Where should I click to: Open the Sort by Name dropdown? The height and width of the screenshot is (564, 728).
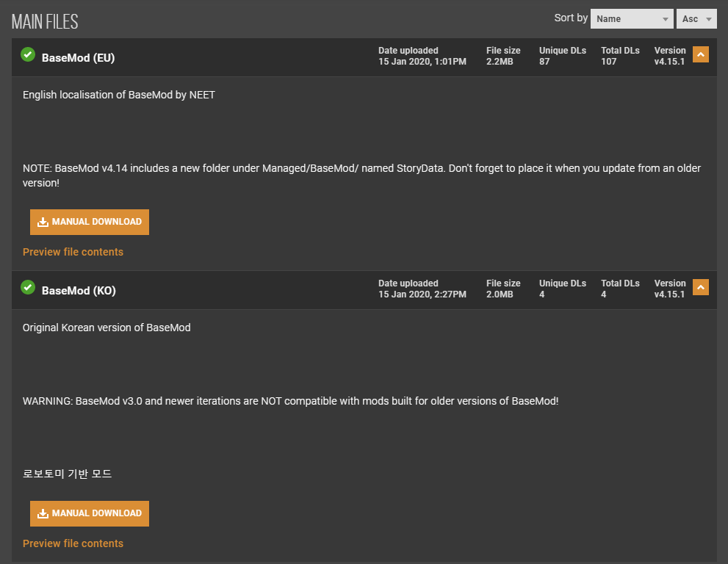coord(632,19)
